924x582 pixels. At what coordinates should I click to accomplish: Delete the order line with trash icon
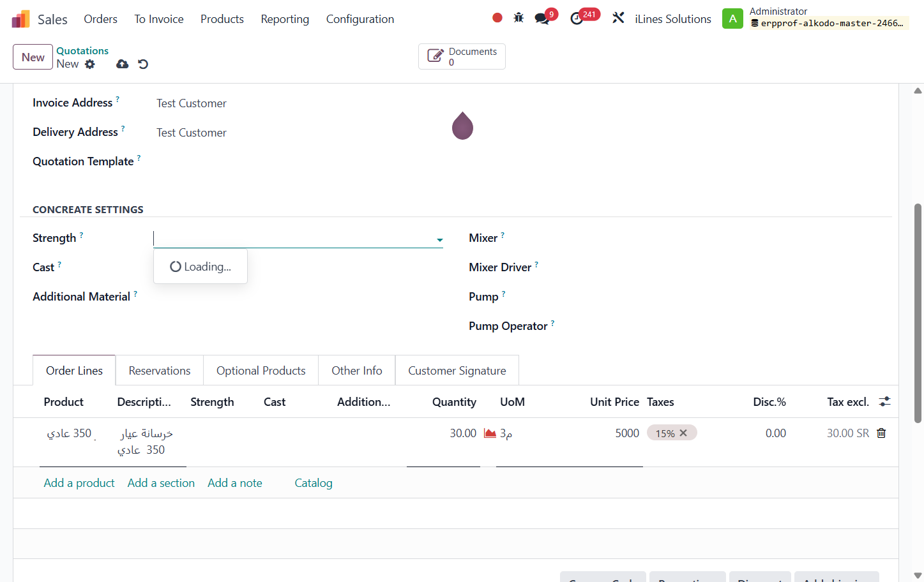click(881, 433)
